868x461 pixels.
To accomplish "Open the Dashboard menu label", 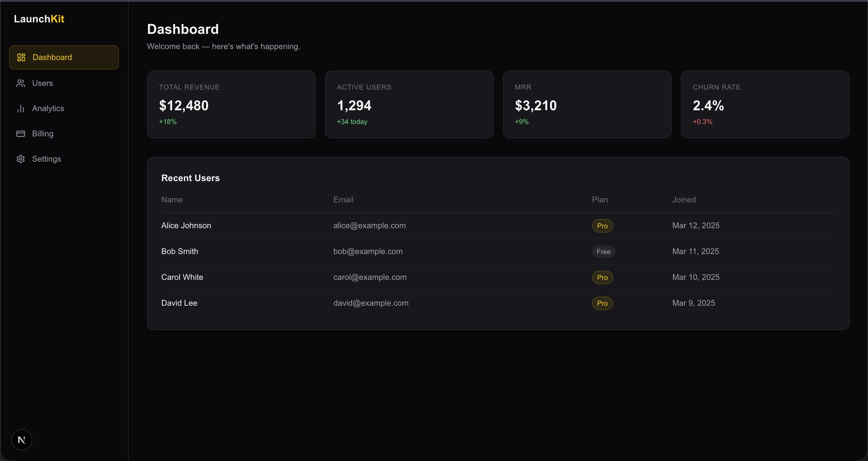I will [x=52, y=57].
